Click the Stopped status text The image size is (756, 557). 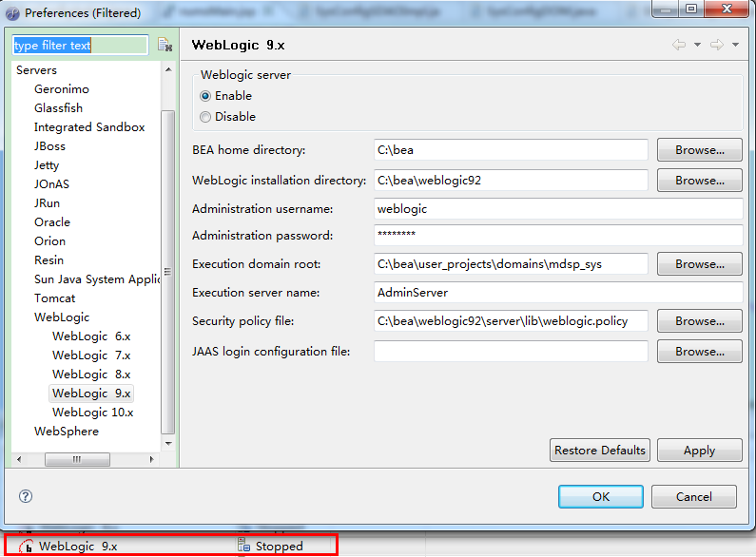pos(280,547)
